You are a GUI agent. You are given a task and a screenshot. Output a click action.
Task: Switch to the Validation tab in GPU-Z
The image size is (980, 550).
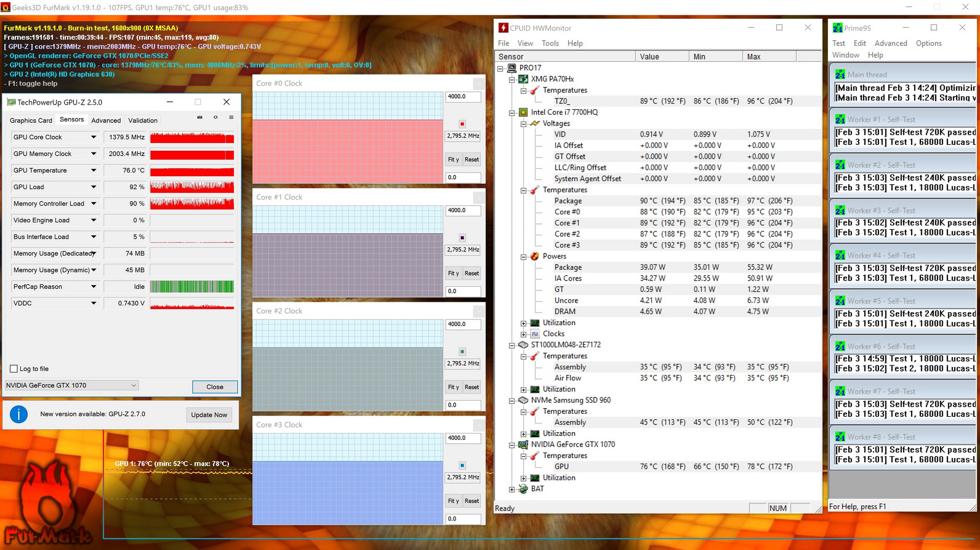(143, 120)
